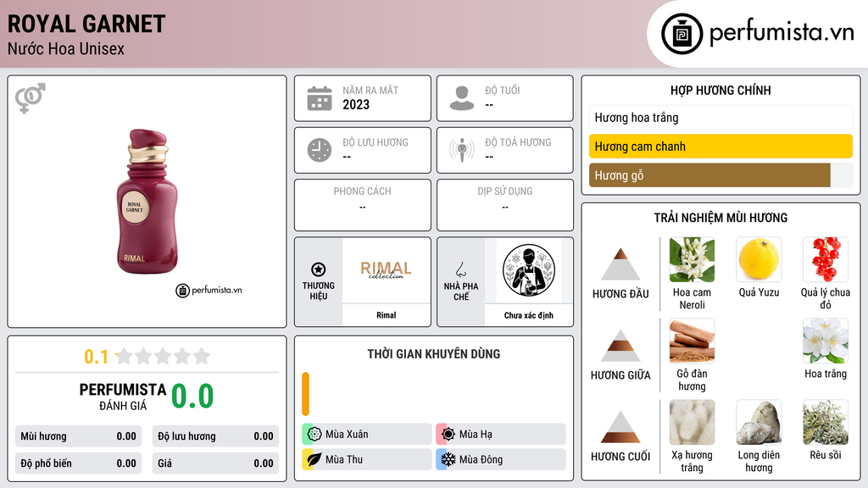868x488 pixels.
Task: Click the 2023 release year value
Action: (x=356, y=104)
